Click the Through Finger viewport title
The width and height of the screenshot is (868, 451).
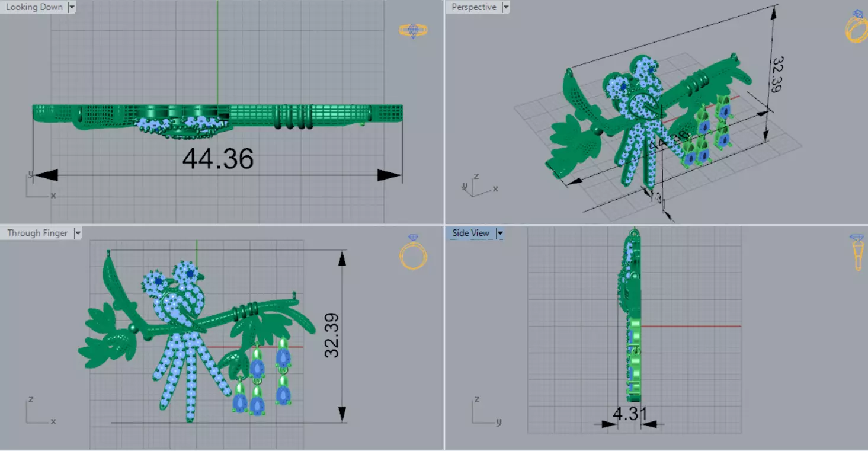click(37, 233)
